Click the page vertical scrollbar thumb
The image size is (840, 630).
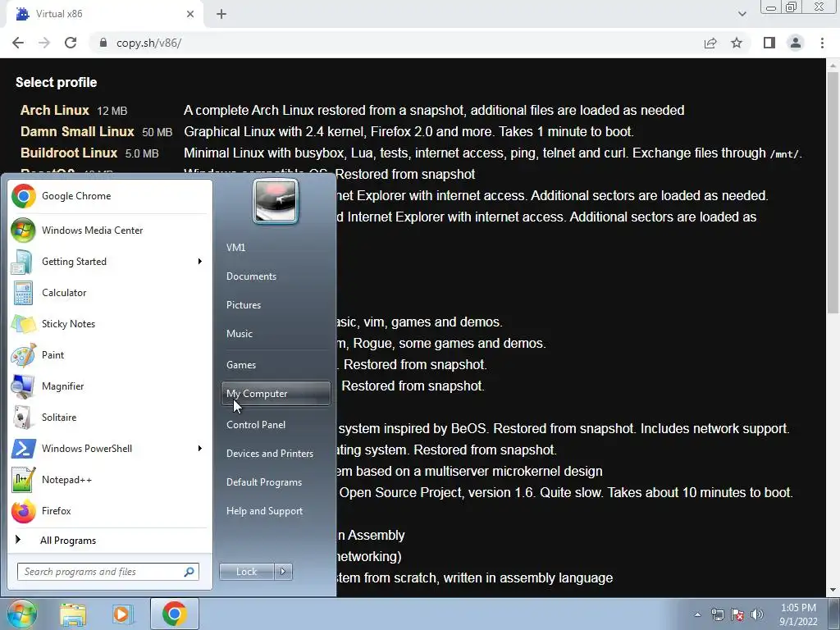[x=833, y=193]
